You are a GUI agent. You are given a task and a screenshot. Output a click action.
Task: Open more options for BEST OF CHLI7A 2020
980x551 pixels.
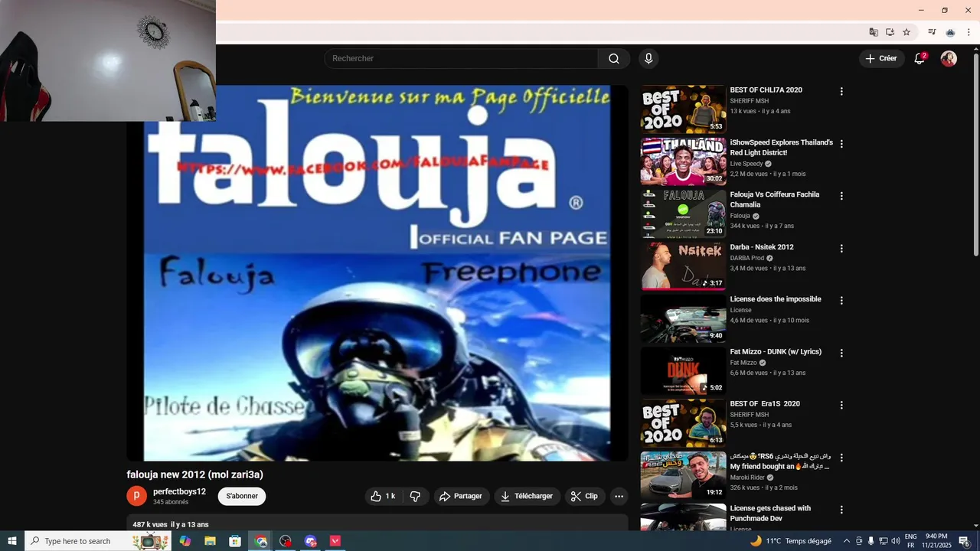tap(841, 91)
